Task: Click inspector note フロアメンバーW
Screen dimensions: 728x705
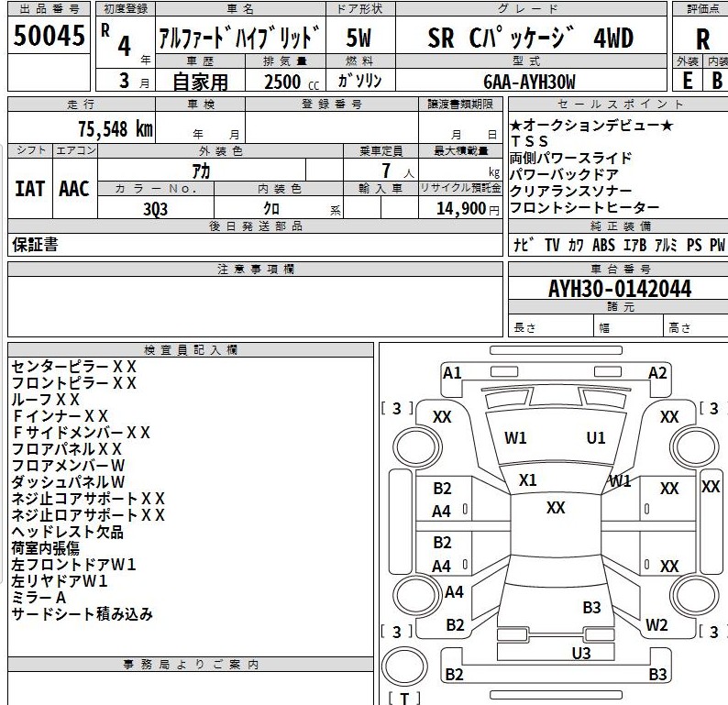Action: 68,465
